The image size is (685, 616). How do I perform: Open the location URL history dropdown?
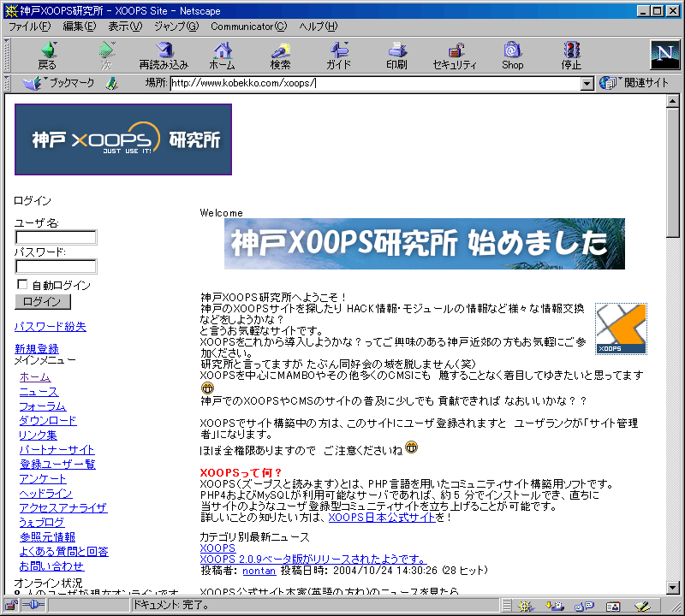(587, 83)
